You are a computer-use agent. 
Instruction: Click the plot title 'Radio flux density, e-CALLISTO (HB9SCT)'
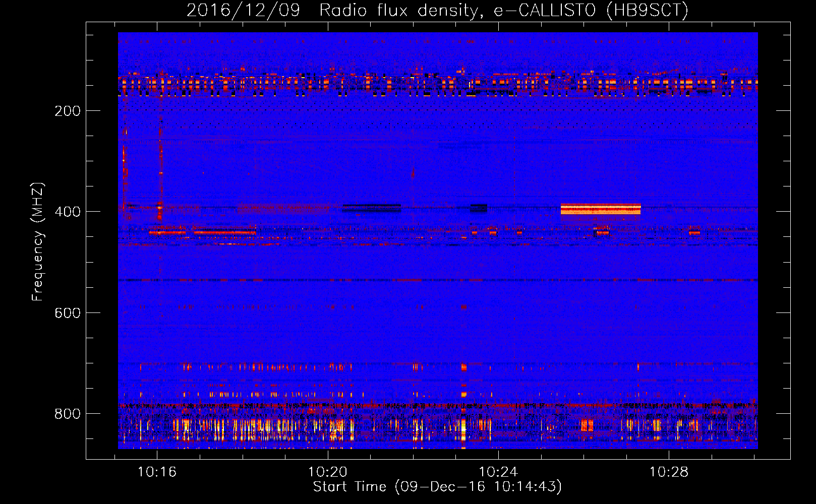[504, 10]
